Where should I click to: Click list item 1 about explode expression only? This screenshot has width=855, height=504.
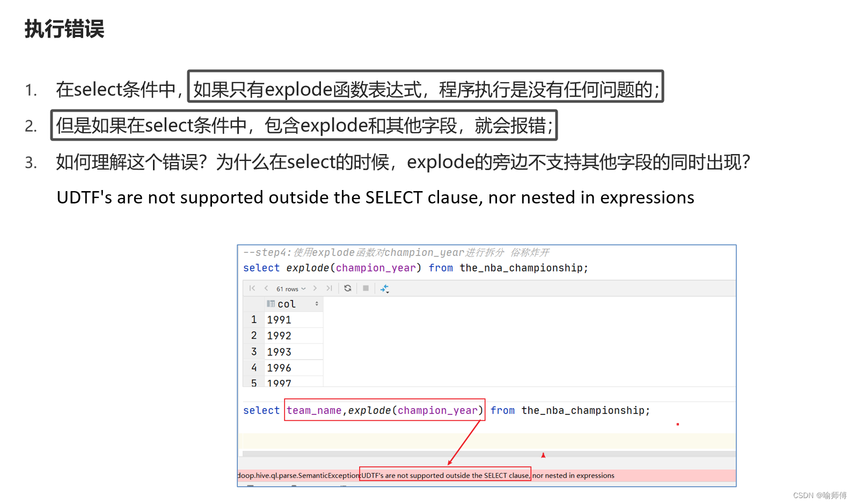[x=357, y=89]
